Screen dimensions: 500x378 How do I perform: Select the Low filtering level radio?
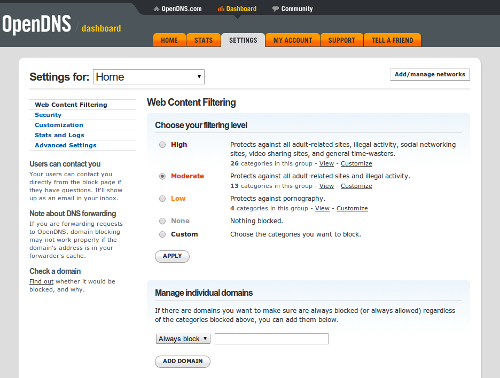[162, 199]
